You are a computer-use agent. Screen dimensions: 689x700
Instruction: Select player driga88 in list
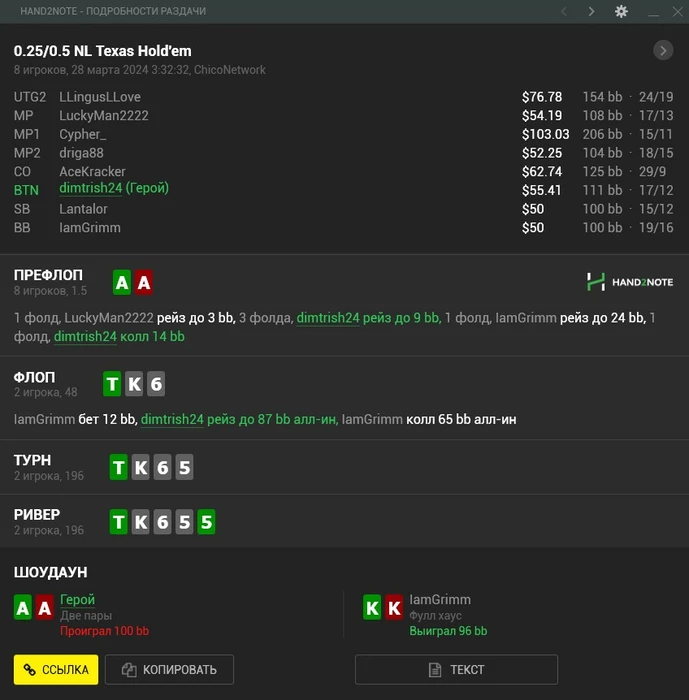coord(81,153)
